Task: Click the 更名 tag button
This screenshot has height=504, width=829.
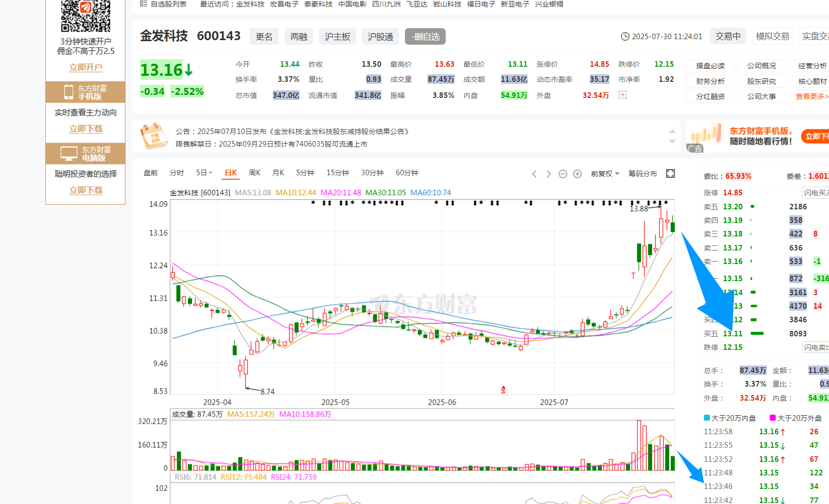Action: pyautogui.click(x=264, y=37)
